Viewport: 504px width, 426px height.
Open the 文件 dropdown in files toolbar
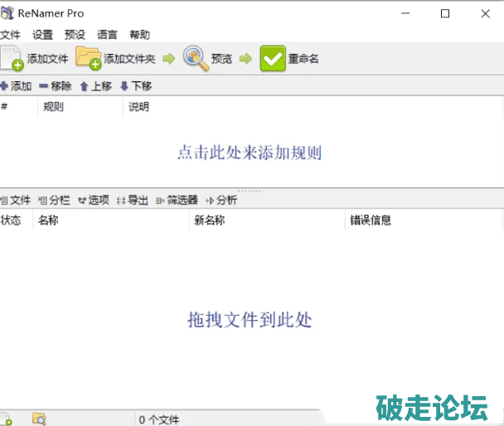pos(16,200)
